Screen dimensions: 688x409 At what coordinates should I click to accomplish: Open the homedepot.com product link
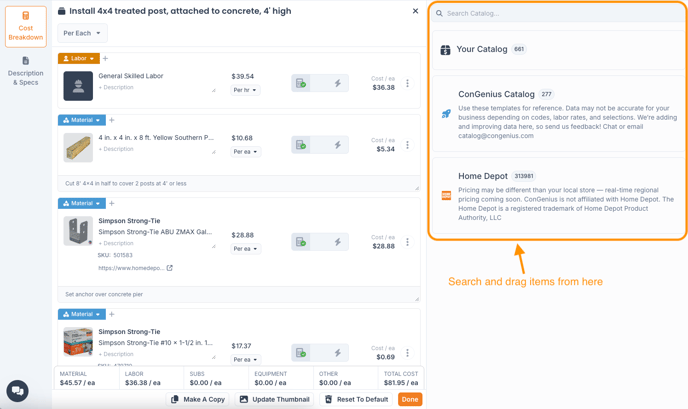(x=135, y=268)
